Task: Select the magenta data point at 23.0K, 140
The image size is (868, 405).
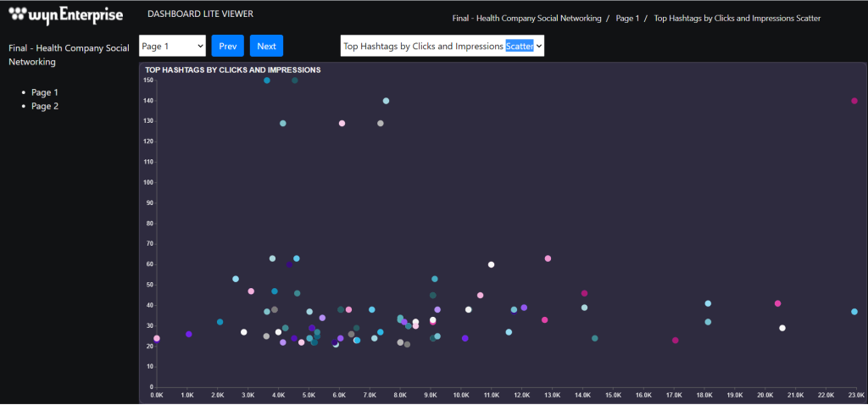Action: [x=854, y=101]
